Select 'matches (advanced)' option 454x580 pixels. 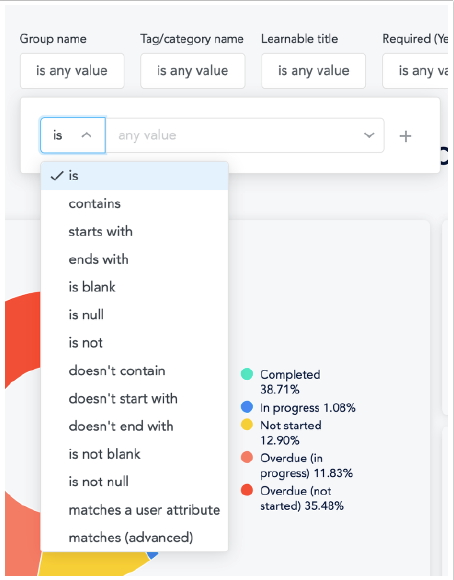[x=134, y=537]
